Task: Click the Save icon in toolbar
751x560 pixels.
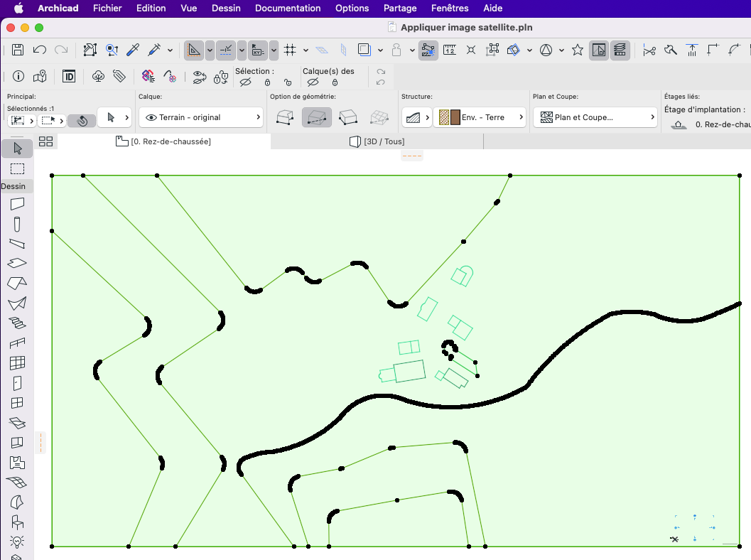Action: (18, 50)
